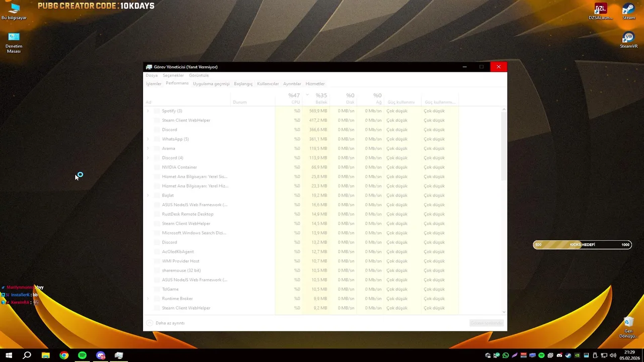The height and width of the screenshot is (362, 644).
Task: Switch to the Kullanıcılar tab
Action: [x=268, y=84]
